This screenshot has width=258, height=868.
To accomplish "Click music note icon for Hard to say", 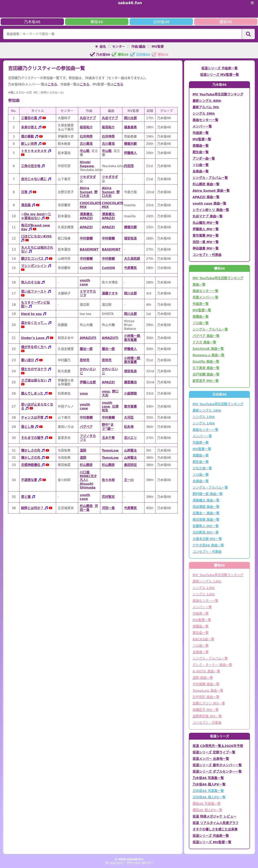I will [45, 314].
